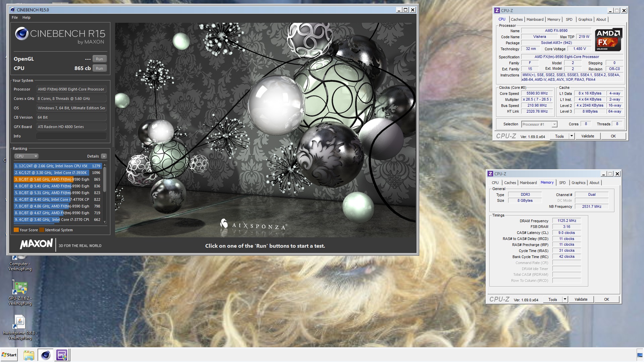
Task: Select ranking row 7 at 4.86 GHz
Action: click(58, 206)
